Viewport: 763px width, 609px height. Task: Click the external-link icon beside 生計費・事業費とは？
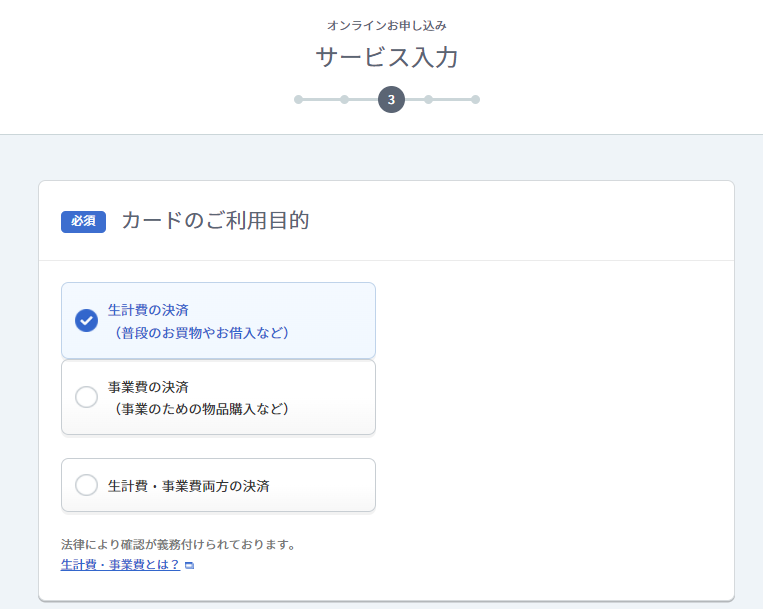190,565
